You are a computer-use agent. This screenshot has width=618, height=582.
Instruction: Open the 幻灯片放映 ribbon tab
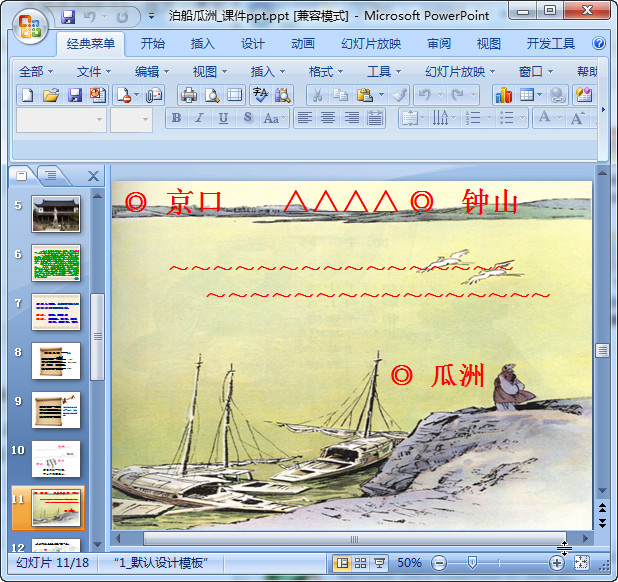click(371, 43)
